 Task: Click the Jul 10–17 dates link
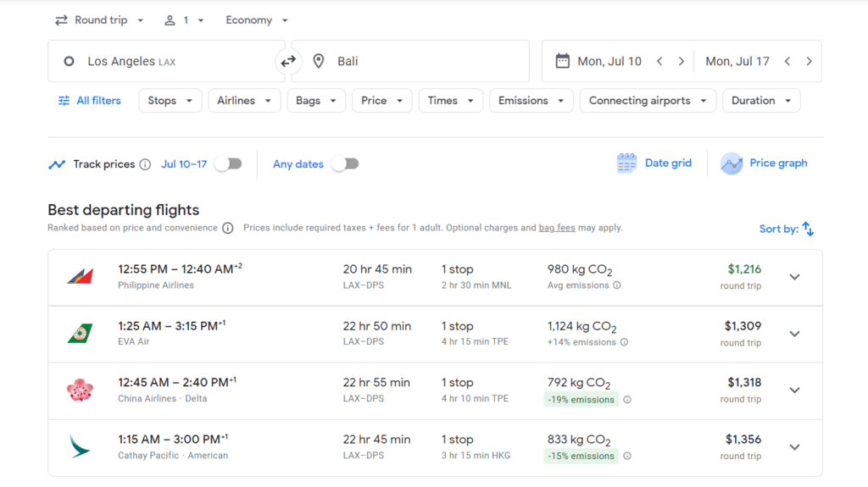pos(184,164)
